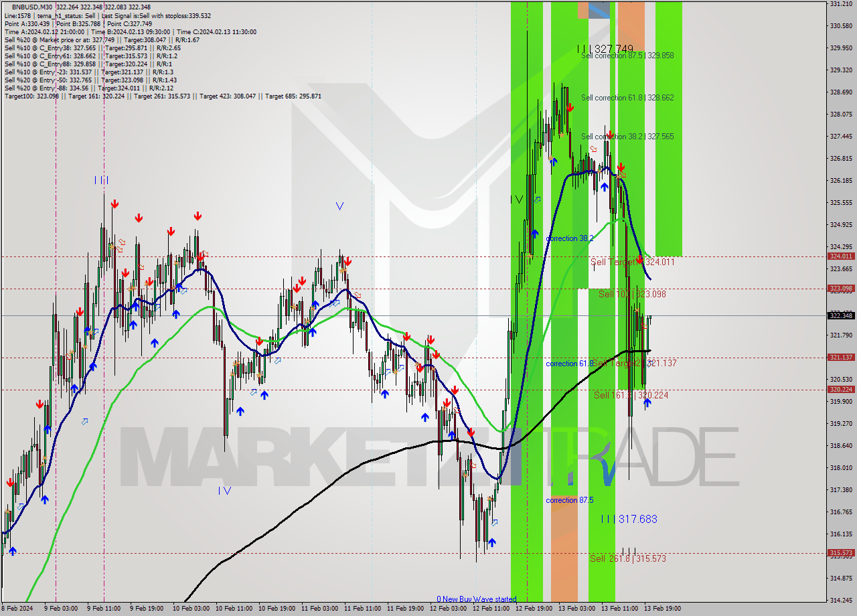The width and height of the screenshot is (857, 616).
Task: Click the blue 'V' wave label
Action: click(x=339, y=206)
